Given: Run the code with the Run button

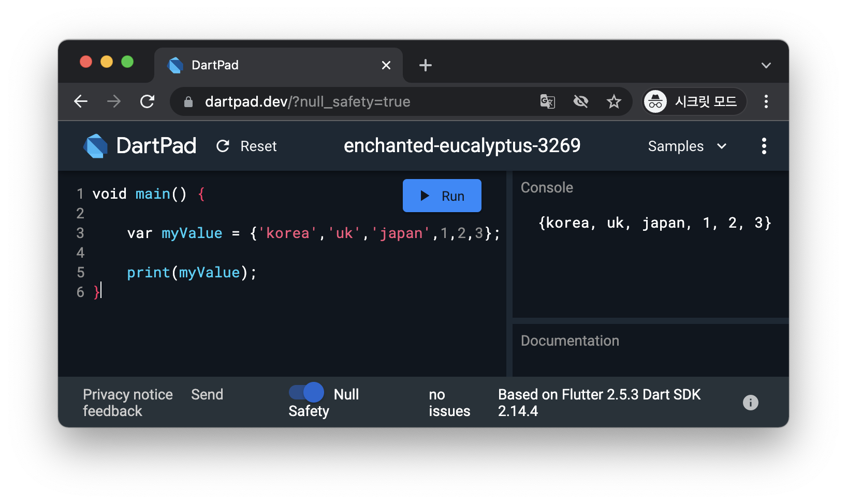Looking at the screenshot, I should click(x=442, y=196).
